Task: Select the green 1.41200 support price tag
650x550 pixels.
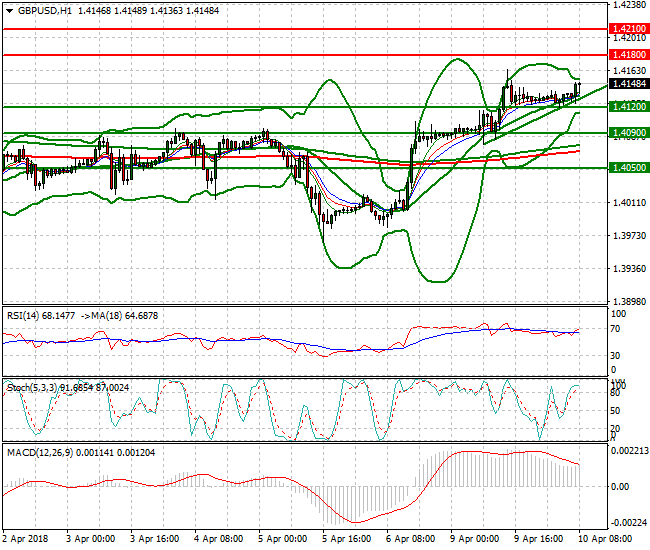Action: pyautogui.click(x=630, y=106)
